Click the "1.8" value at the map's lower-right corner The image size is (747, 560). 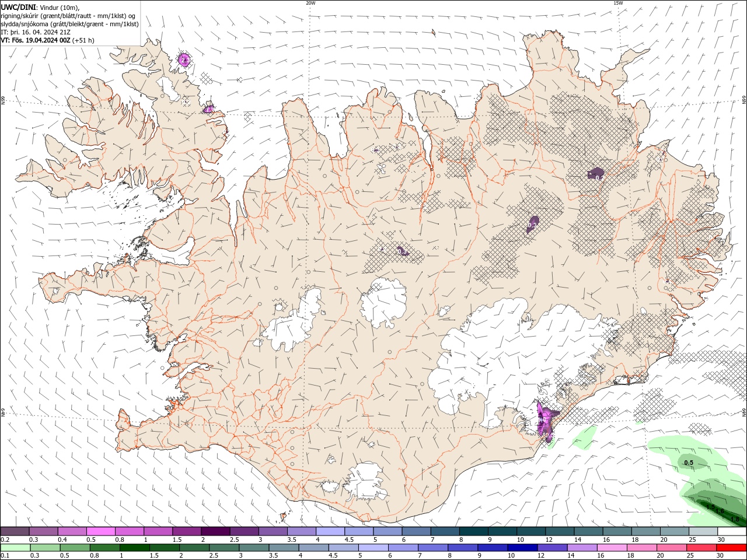[735, 519]
